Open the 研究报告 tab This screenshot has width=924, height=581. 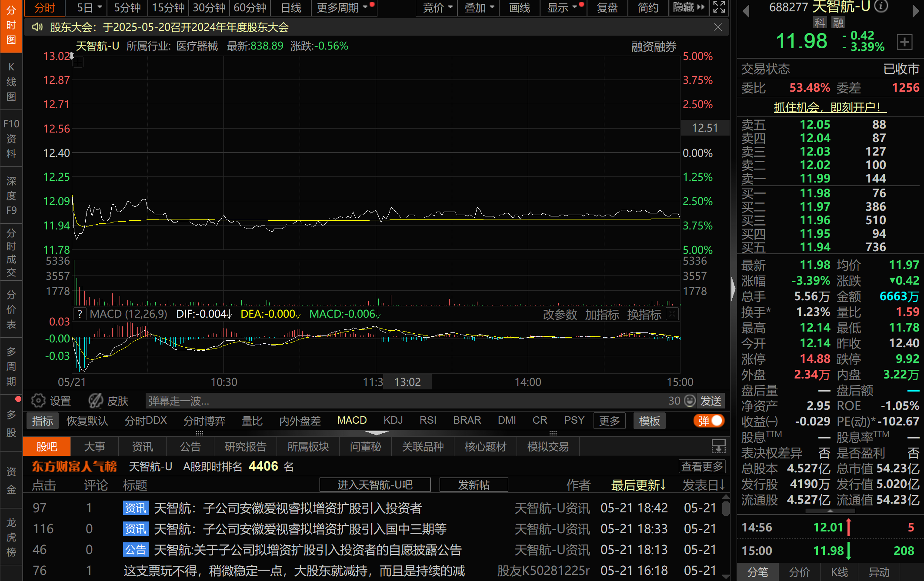pyautogui.click(x=246, y=447)
